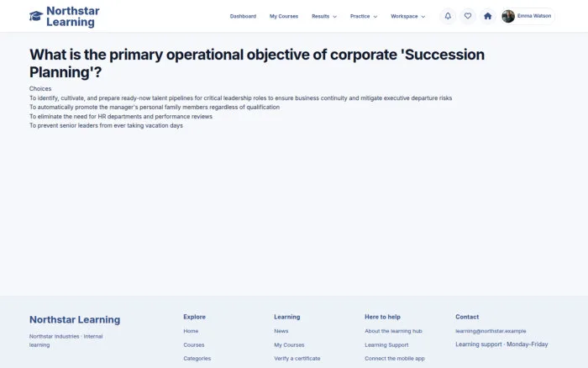This screenshot has width=588, height=368.
Task: Open the footer Home link
Action: coord(191,331)
